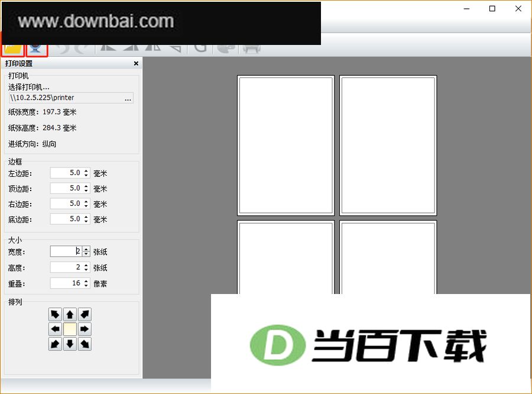
Task: Select the down-right arrangement arrow
Action: tap(85, 344)
